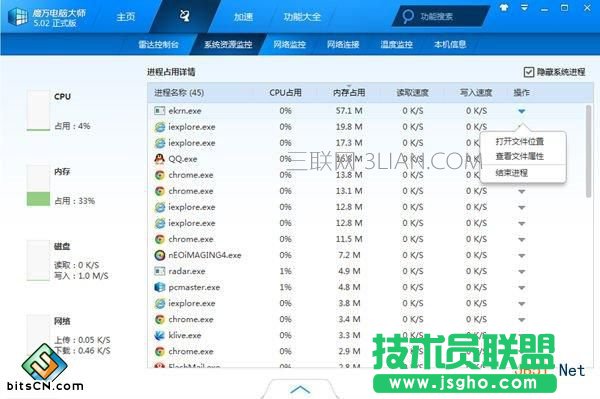Screen dimensions: 600x399
Task: Select klive.exe process name
Action: (185, 335)
